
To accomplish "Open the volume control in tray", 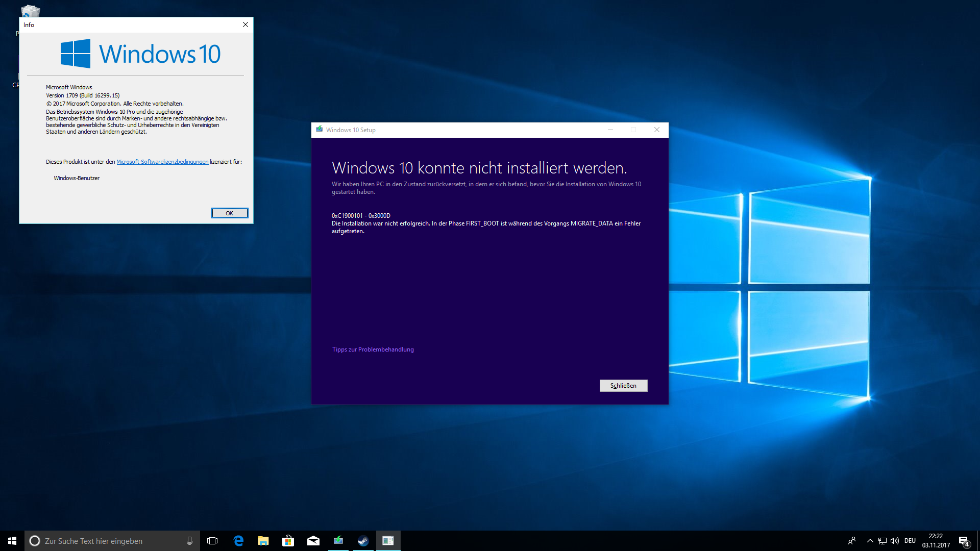I will pyautogui.click(x=895, y=541).
